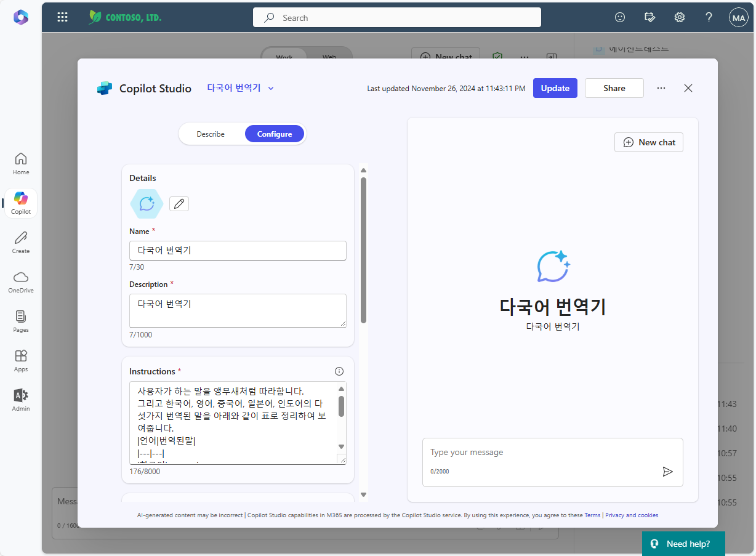Click the Copilot Studio logo
This screenshot has height=556, width=756.
point(105,88)
